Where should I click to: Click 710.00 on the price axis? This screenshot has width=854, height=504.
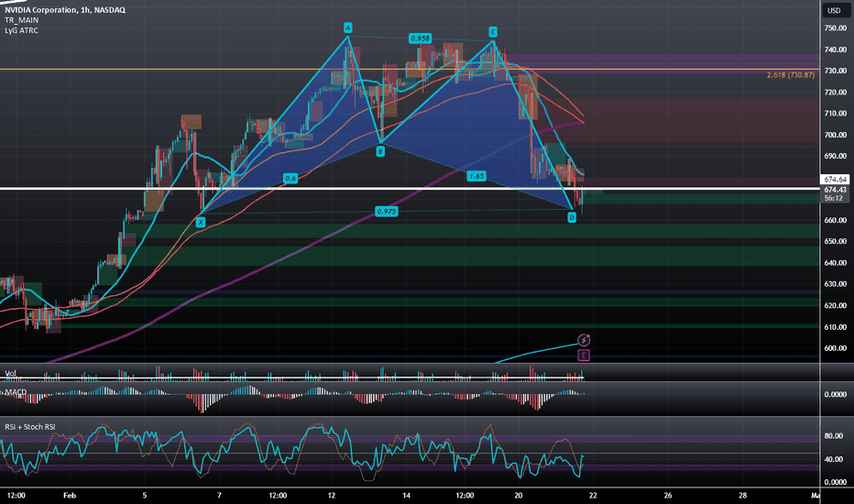tap(835, 114)
